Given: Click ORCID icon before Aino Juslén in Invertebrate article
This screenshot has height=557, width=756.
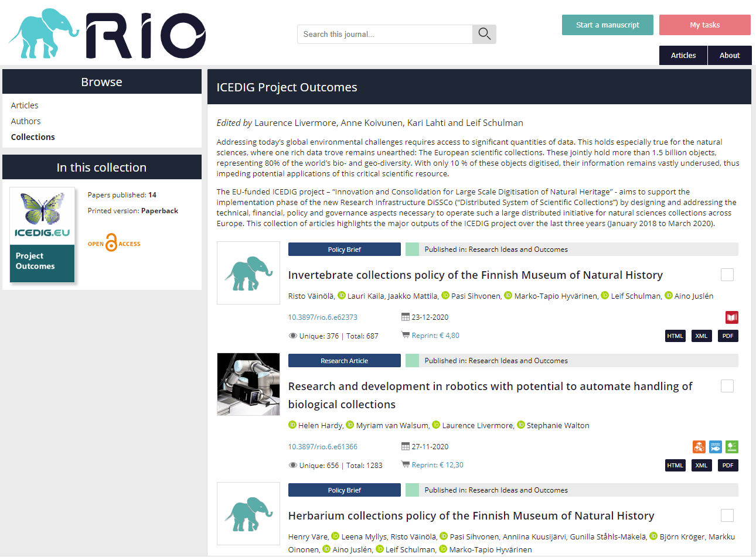Looking at the screenshot, I should pyautogui.click(x=668, y=295).
